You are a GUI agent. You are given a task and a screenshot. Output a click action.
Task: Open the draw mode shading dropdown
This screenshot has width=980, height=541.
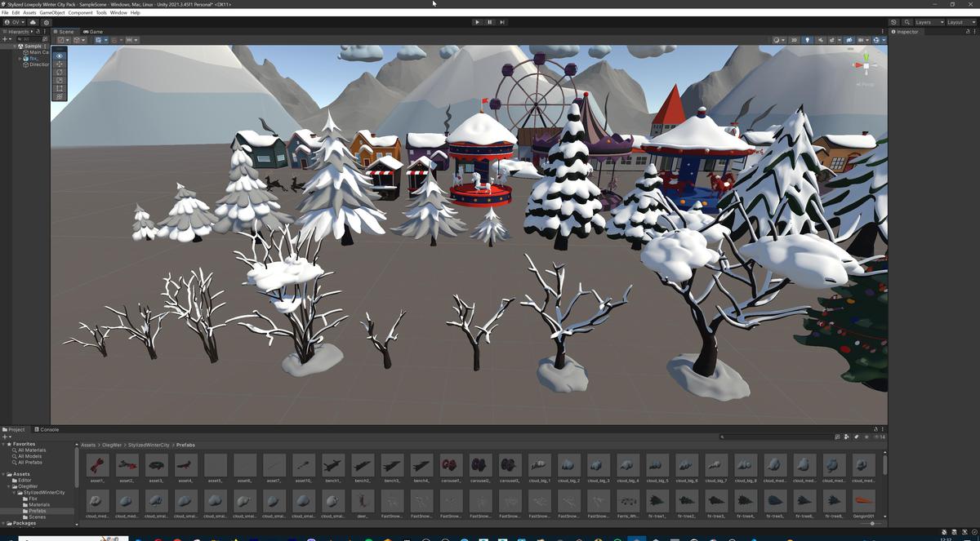(x=778, y=39)
